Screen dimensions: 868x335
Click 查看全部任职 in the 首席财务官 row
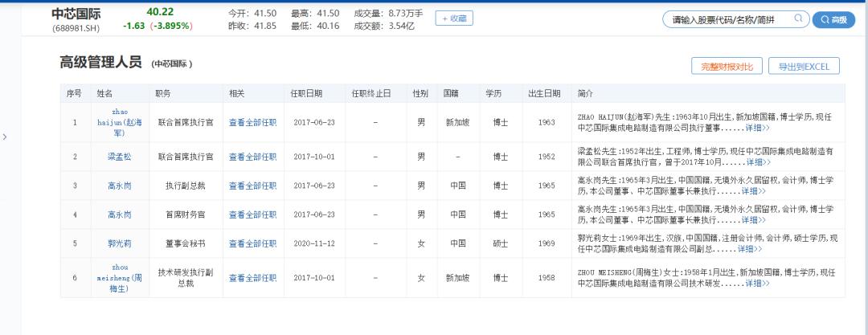[252, 214]
